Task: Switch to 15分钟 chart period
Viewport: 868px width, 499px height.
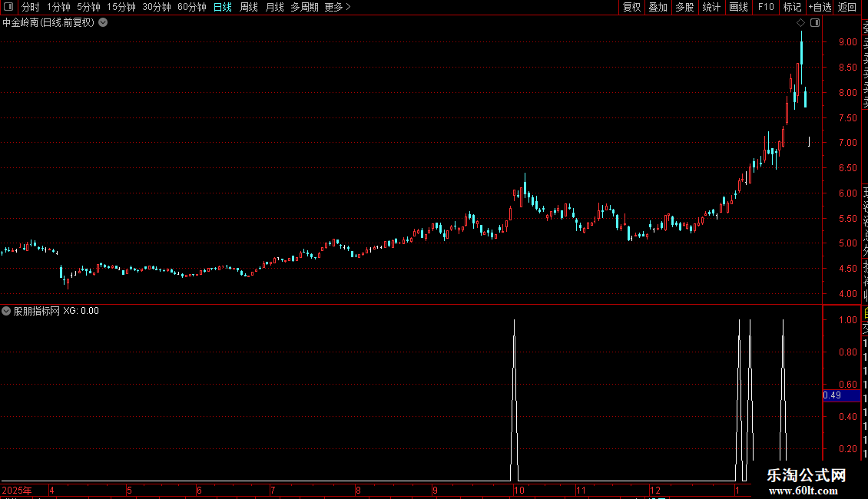Action: pyautogui.click(x=121, y=7)
